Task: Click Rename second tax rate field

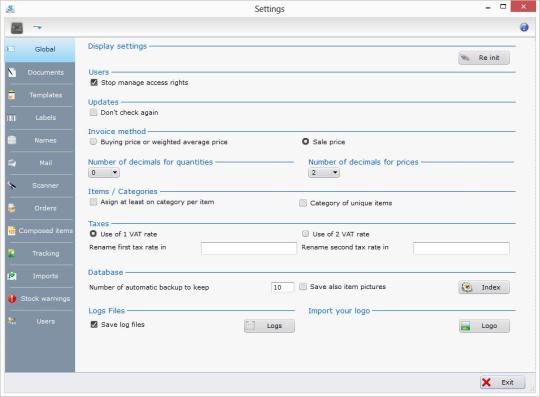Action: (461, 248)
